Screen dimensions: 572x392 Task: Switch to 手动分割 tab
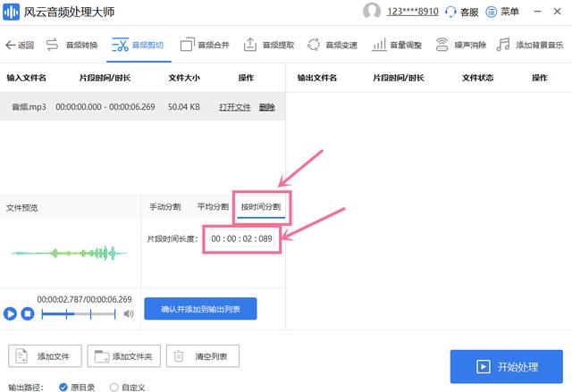(x=164, y=207)
